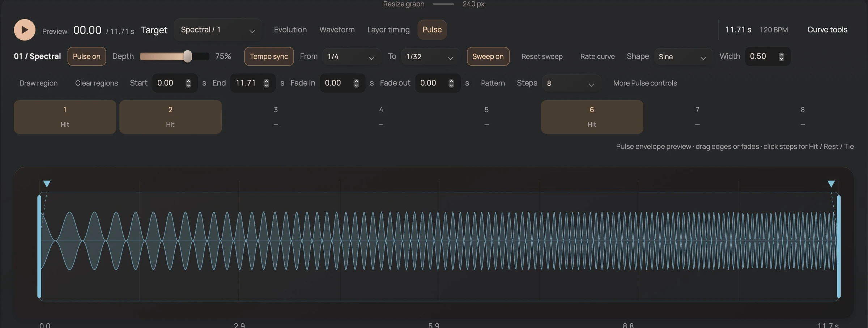868x328 pixels.
Task: Enable pattern step 4
Action: pyautogui.click(x=381, y=117)
